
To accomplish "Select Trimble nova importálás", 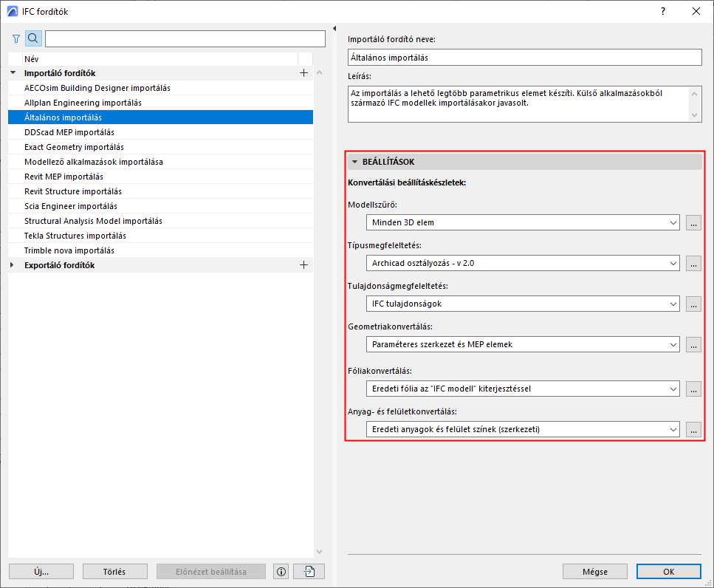I will 160,251.
